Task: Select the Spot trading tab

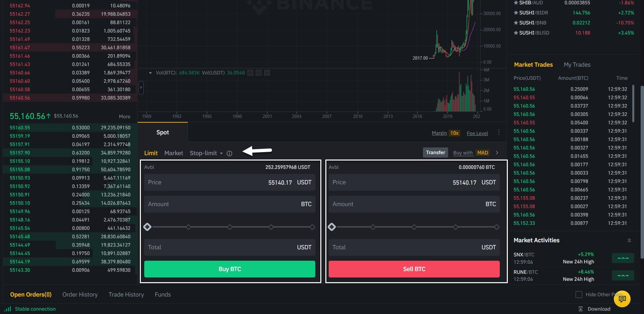Action: coord(163,132)
